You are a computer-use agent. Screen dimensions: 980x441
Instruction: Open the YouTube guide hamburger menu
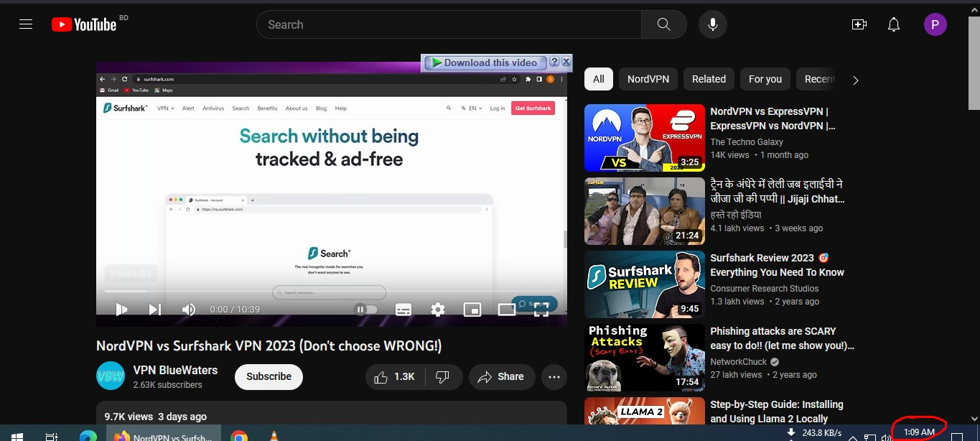26,24
